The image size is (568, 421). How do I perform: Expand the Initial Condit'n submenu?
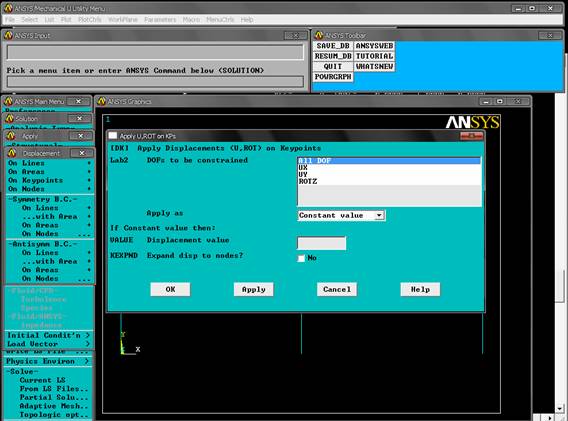[49, 335]
